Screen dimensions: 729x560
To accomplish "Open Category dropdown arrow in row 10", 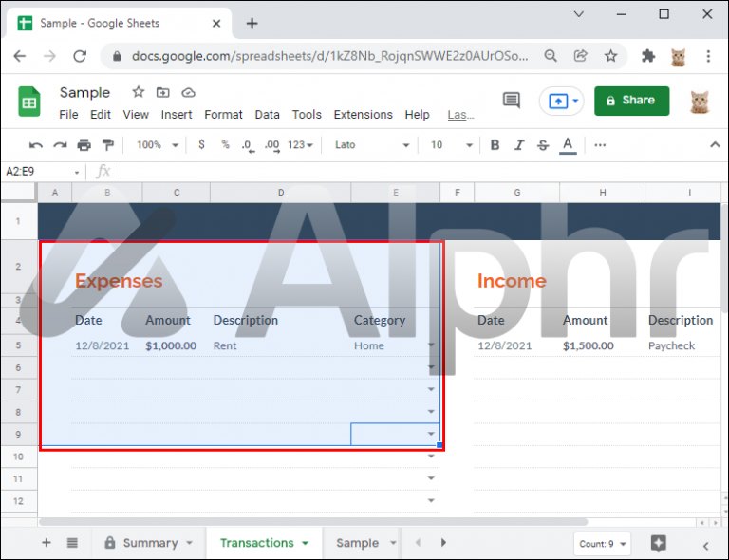I will 431,457.
